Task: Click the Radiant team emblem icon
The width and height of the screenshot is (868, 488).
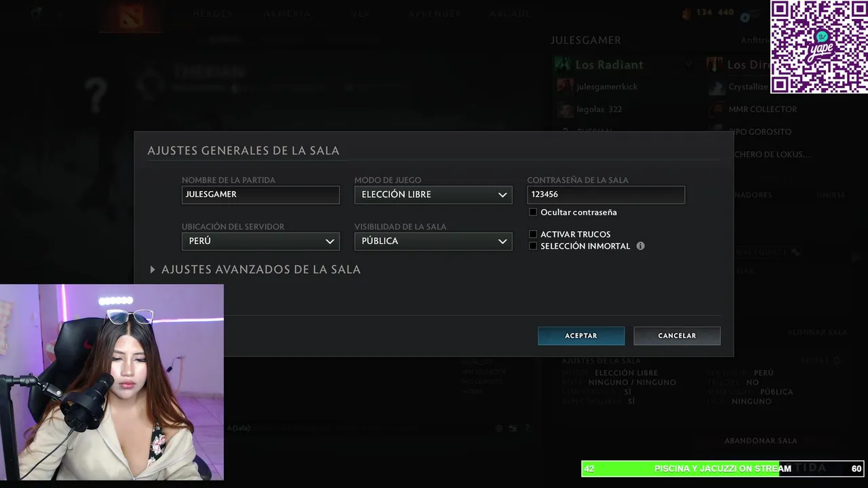Action: tap(563, 65)
